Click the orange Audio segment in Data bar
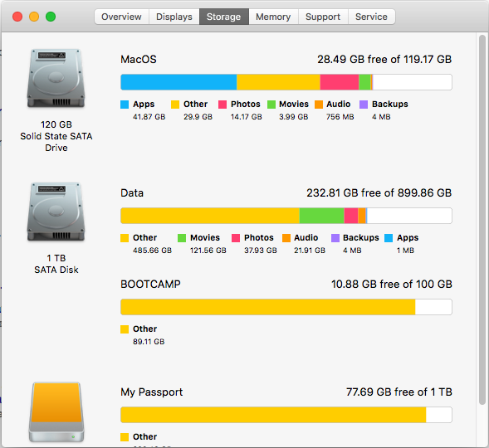Viewport: 489px width, 448px height. [x=362, y=216]
